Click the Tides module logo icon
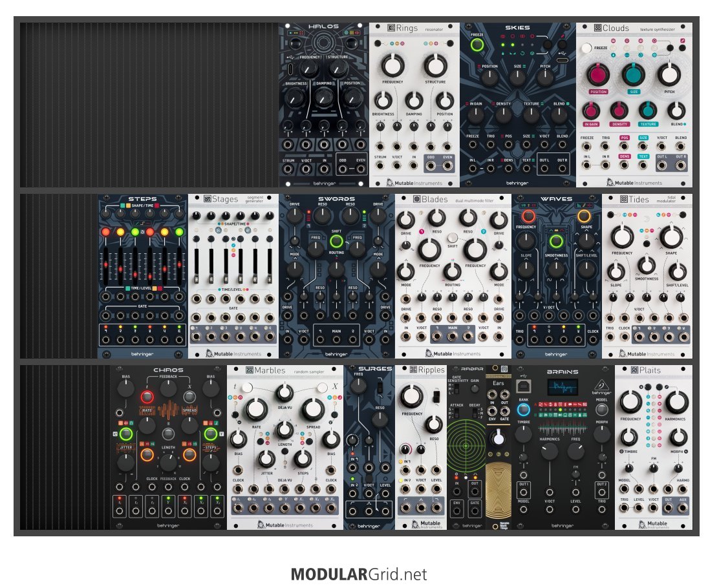This screenshot has width=719, height=588. coord(623,199)
